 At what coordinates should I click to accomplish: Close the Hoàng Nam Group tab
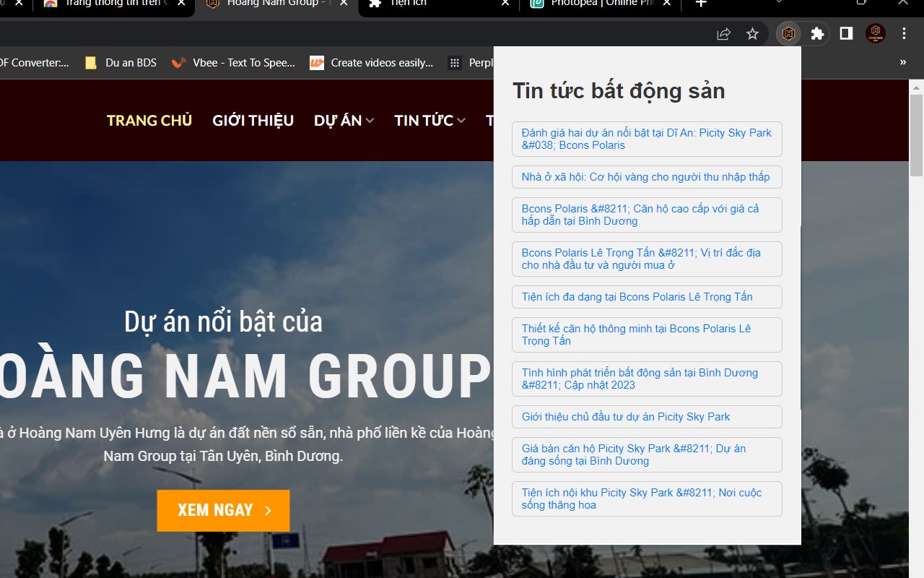(x=344, y=4)
